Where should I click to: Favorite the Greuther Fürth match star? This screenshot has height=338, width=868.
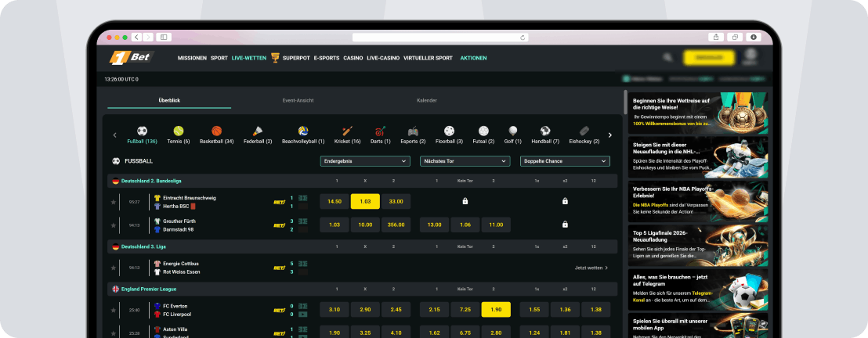pos(114,225)
